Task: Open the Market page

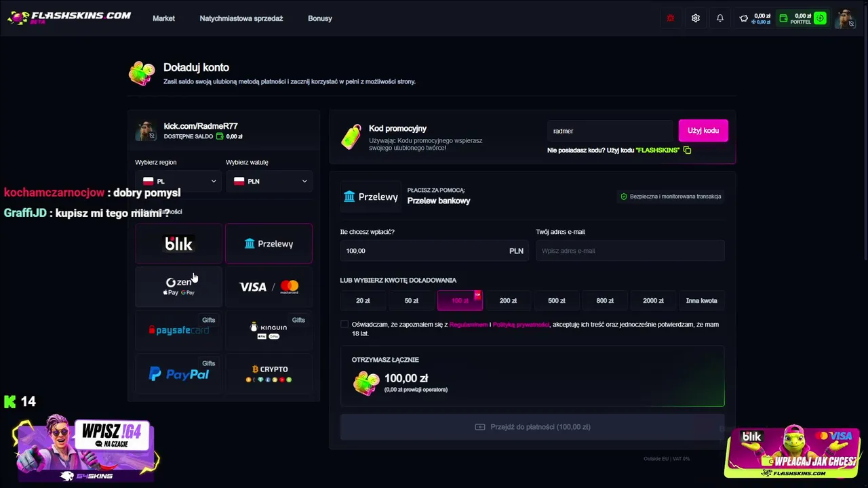Action: pos(163,18)
